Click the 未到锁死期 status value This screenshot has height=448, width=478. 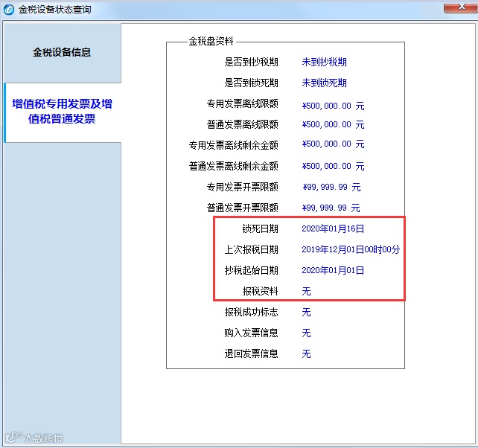coord(324,83)
